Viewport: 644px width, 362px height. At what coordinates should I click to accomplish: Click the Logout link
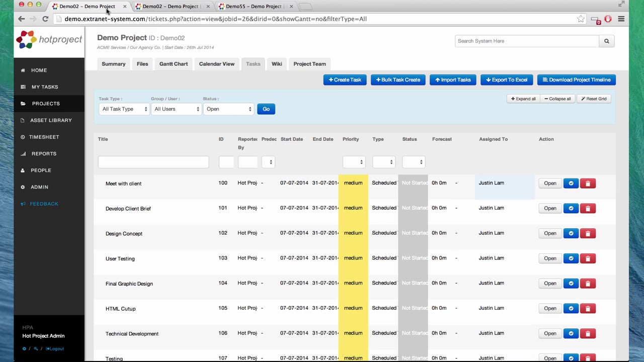pyautogui.click(x=55, y=348)
